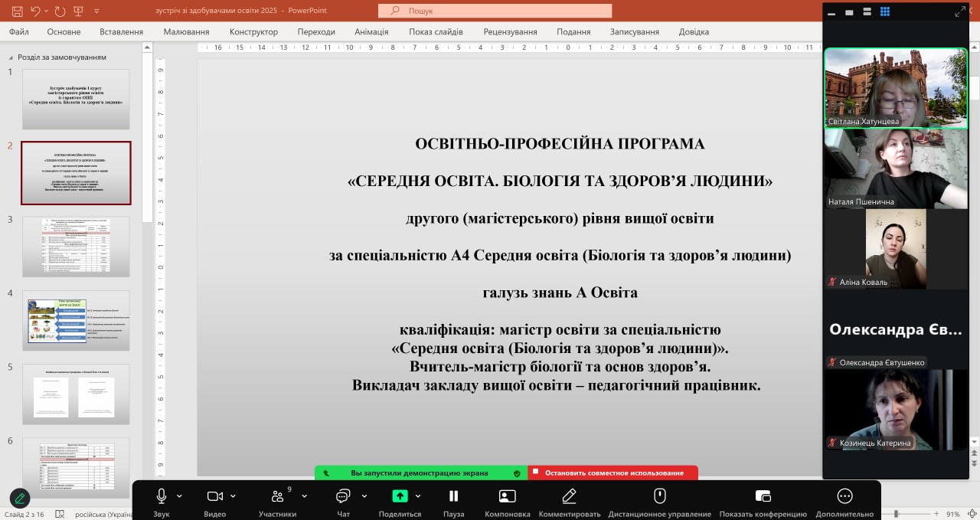Click the line галузь знань А Освіта

[x=560, y=293]
